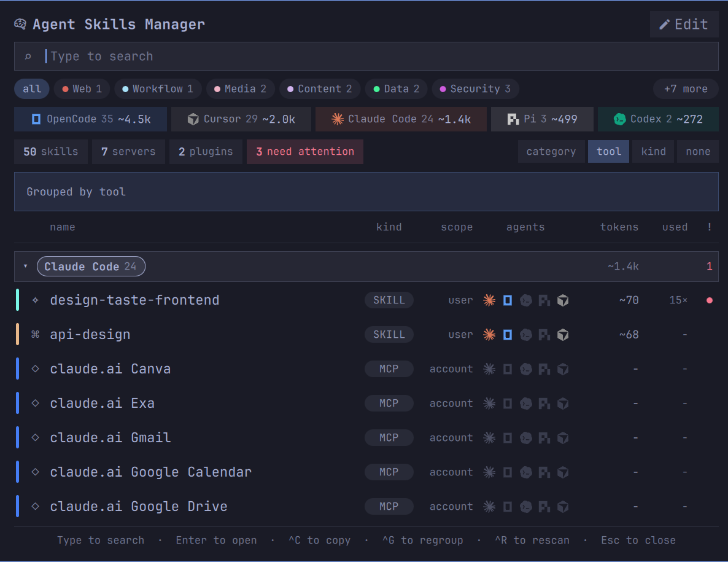Open the 3 need attention filter
This screenshot has width=728, height=562.
[305, 152]
